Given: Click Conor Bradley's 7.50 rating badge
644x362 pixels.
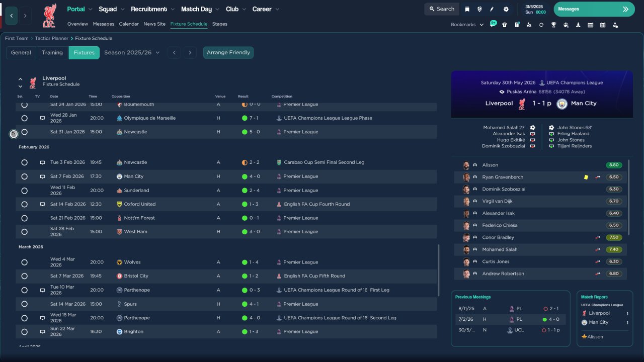Looking at the screenshot, I should 614,237.
